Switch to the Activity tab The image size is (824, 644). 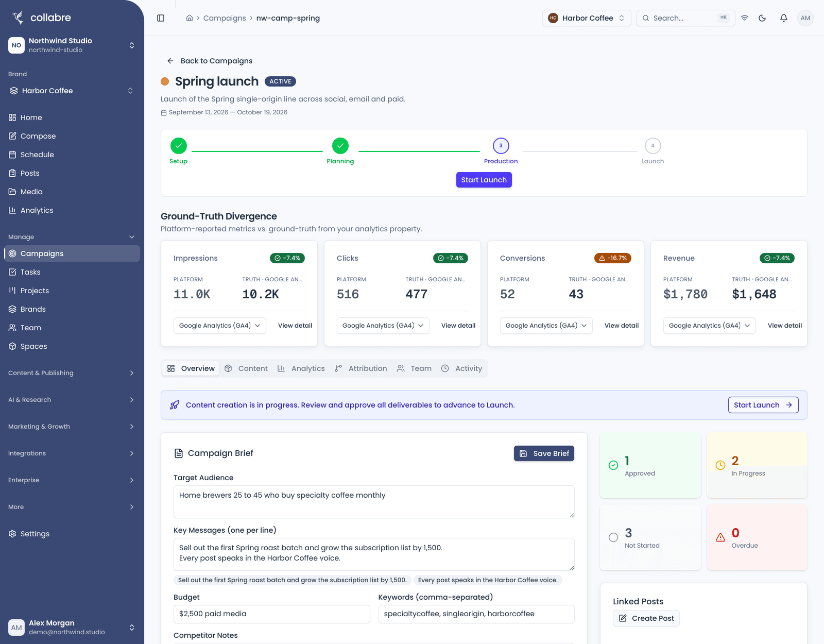click(x=462, y=368)
